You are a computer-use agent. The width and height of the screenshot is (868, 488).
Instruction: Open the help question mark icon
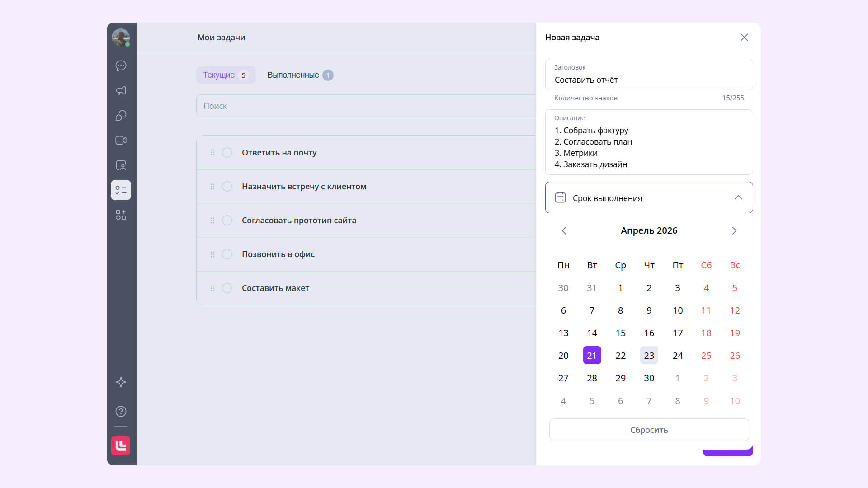point(121,412)
